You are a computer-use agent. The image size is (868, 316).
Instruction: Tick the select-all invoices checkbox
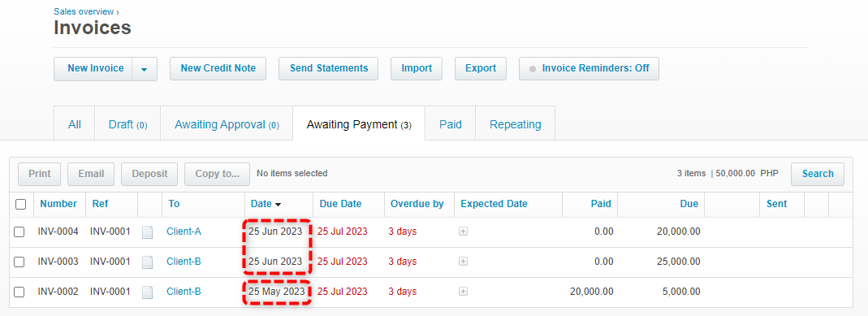(x=20, y=204)
